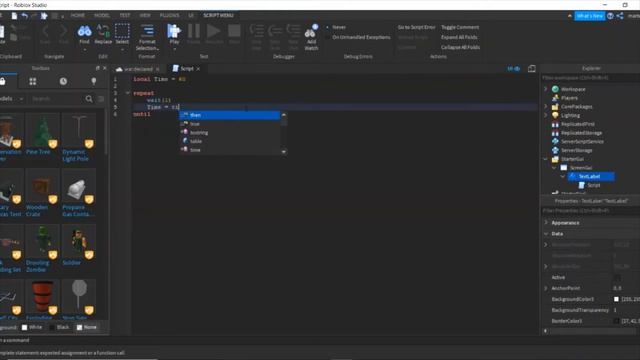Screen dimensions: 640x360
Task: Open the TEST ribbon tab
Action: point(124,16)
